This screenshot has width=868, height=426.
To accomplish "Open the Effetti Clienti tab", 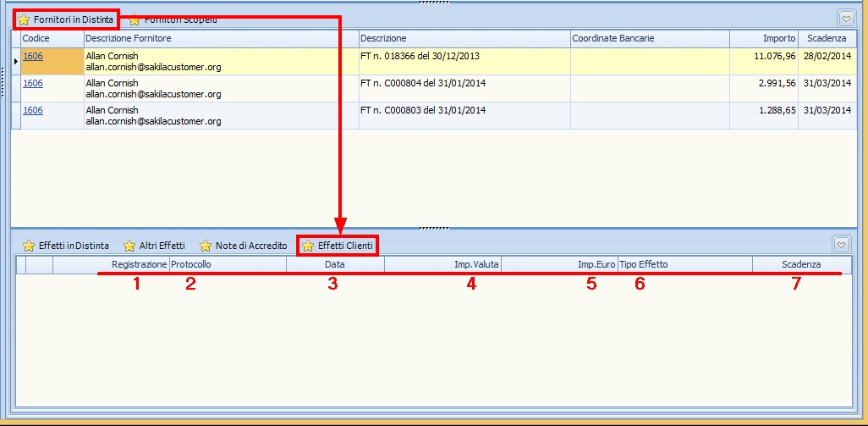I will [x=338, y=246].
